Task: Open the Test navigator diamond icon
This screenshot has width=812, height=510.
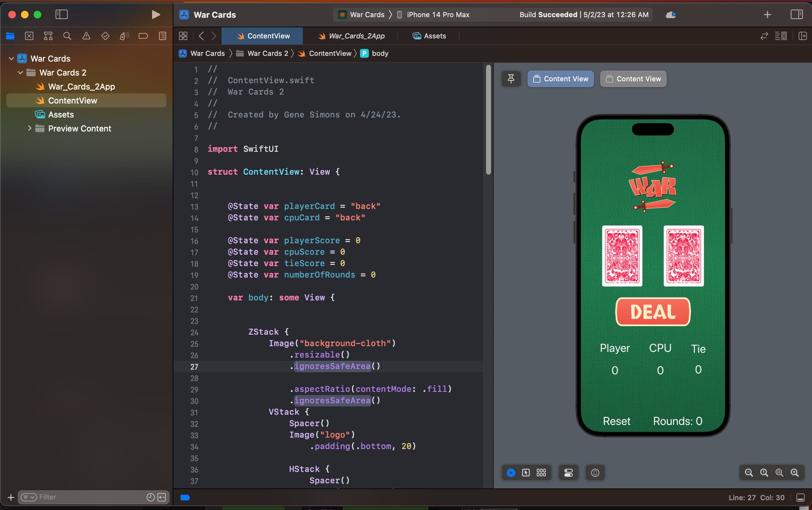Action: (105, 36)
